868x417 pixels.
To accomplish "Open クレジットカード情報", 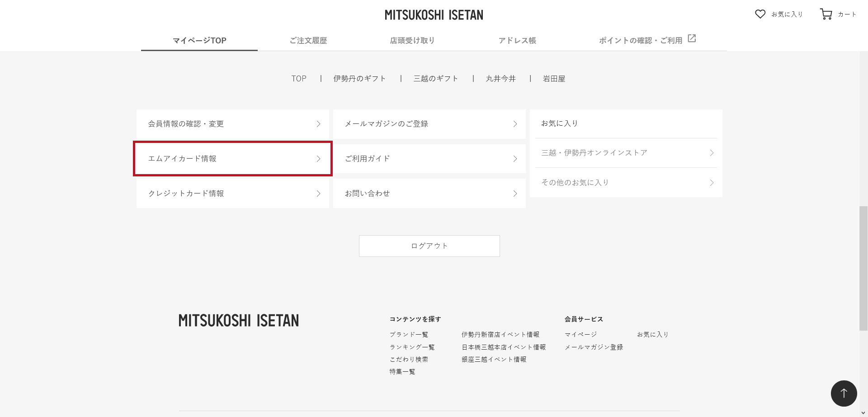I will click(x=233, y=194).
